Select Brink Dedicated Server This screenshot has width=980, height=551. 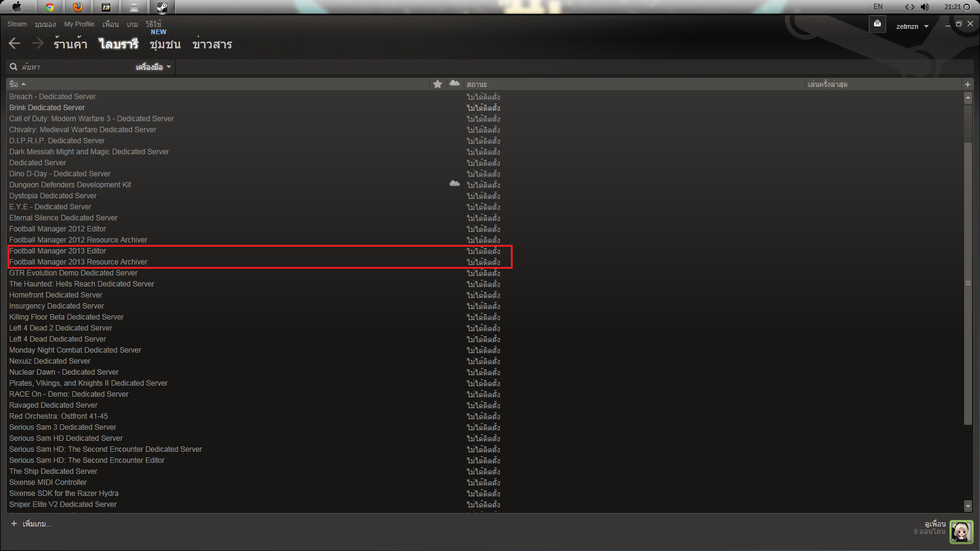pos(47,108)
